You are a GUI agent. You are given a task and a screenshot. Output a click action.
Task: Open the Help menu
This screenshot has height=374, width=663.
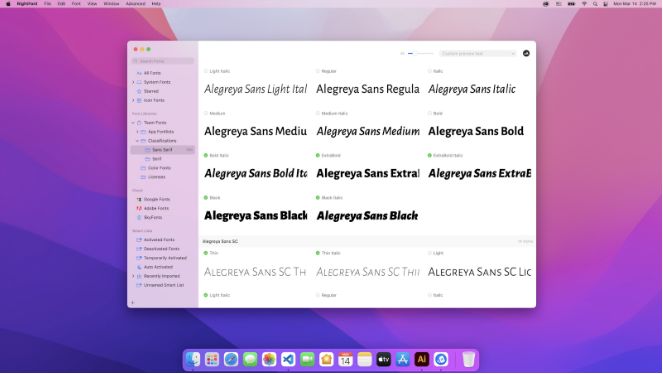(156, 4)
